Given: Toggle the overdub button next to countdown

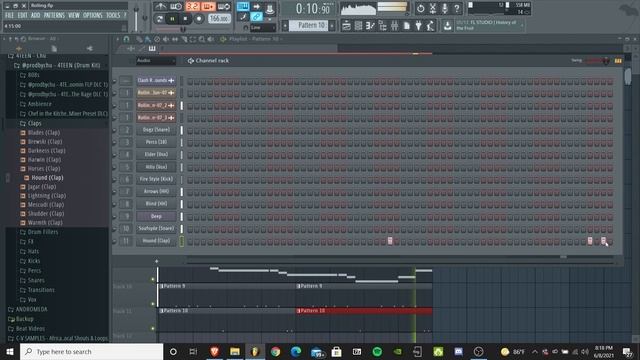Looking at the screenshot, I should [208, 7].
